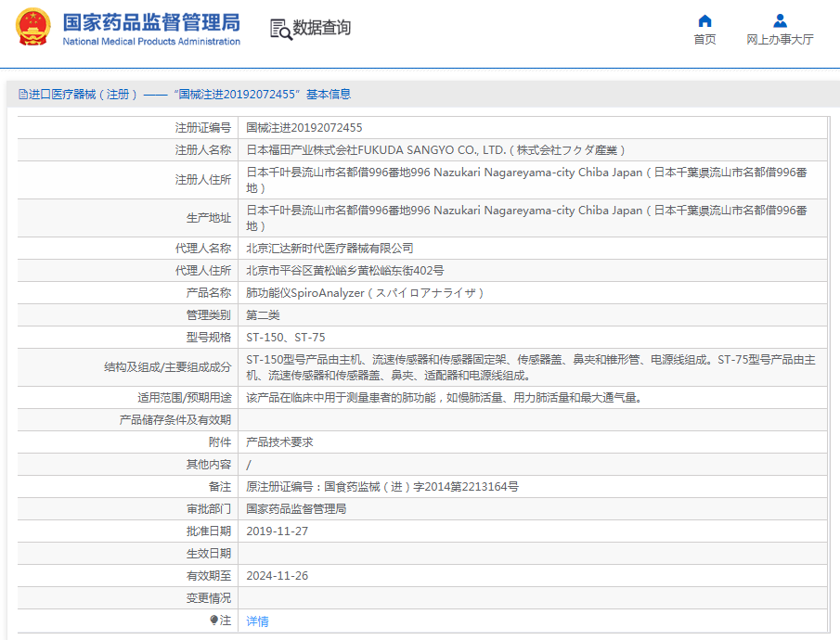Screen dimensions: 840x640
Task: Open the 首页 text link
Action: 704,40
